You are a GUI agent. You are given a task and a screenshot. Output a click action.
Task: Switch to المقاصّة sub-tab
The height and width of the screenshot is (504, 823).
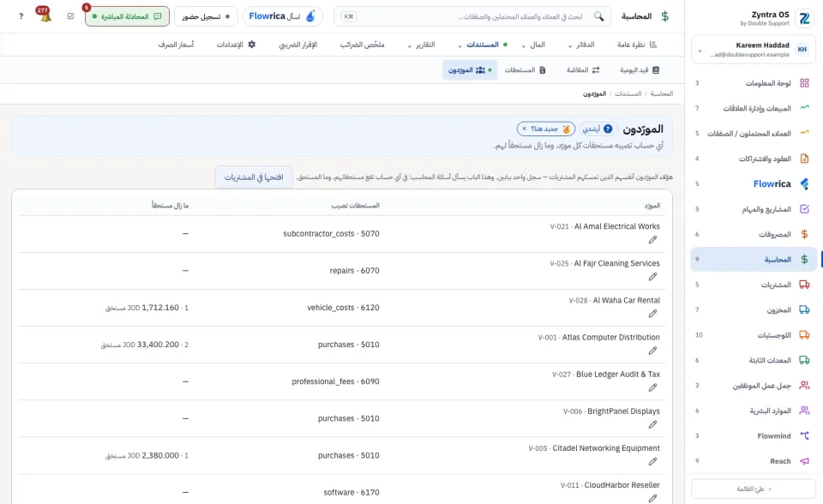click(x=583, y=69)
